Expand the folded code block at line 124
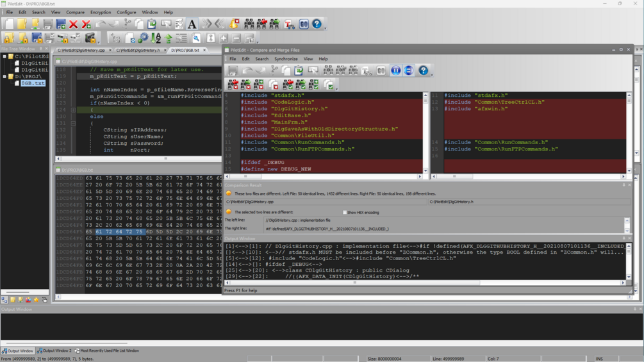 73,110
